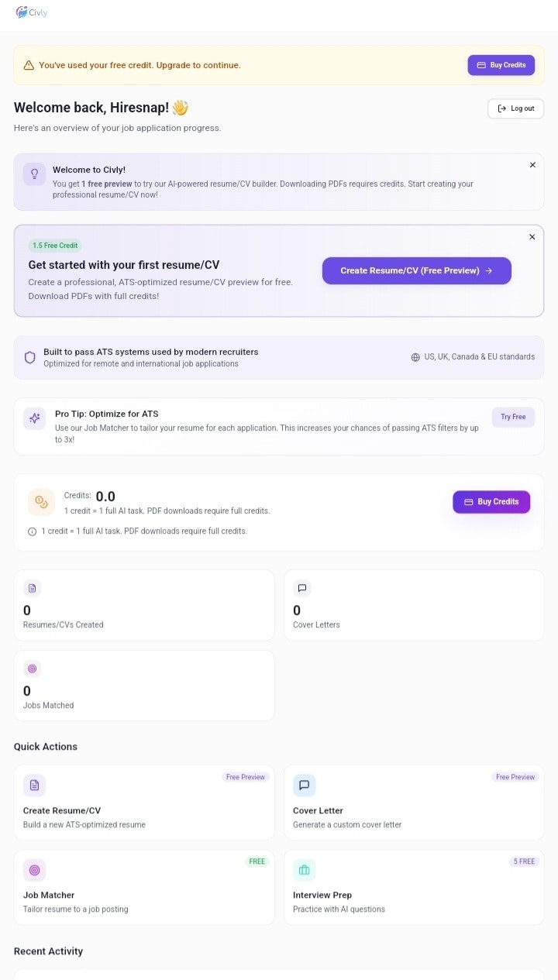The height and width of the screenshot is (980, 558).
Task: Click the 1.5 Free Credit badge
Action: (54, 245)
